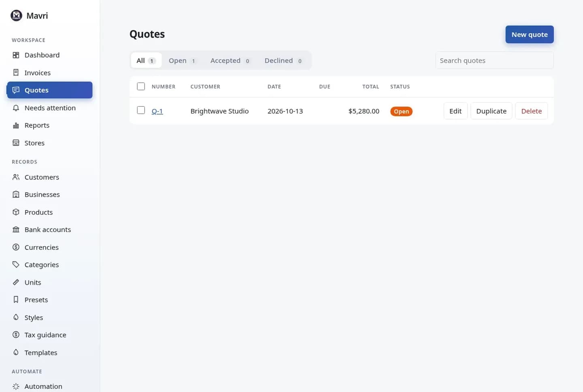Focus the Search quotes field
Viewport: 583px width, 392px height.
tap(494, 60)
